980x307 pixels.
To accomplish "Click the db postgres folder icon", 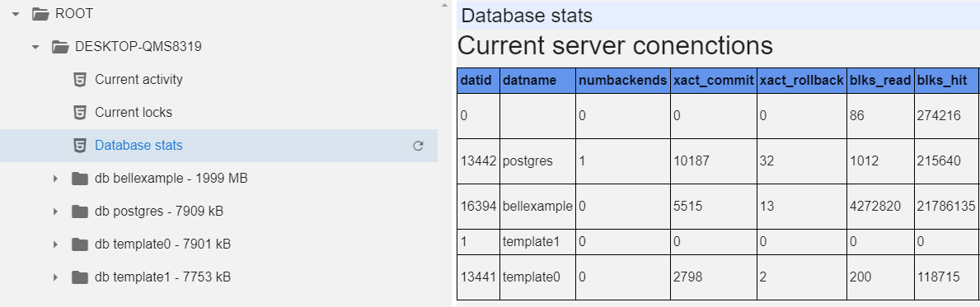I will point(80,212).
